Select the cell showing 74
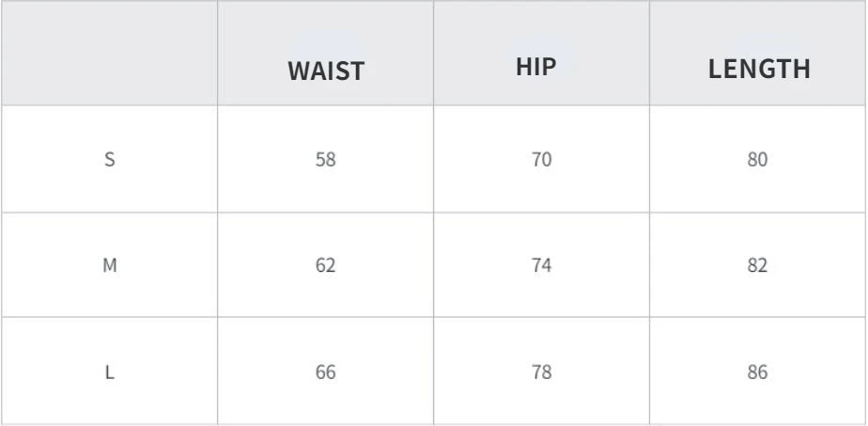868x426 pixels. [541, 265]
